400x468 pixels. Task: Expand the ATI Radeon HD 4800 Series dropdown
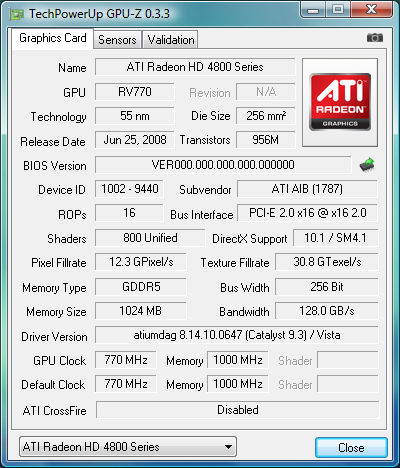pos(128,447)
